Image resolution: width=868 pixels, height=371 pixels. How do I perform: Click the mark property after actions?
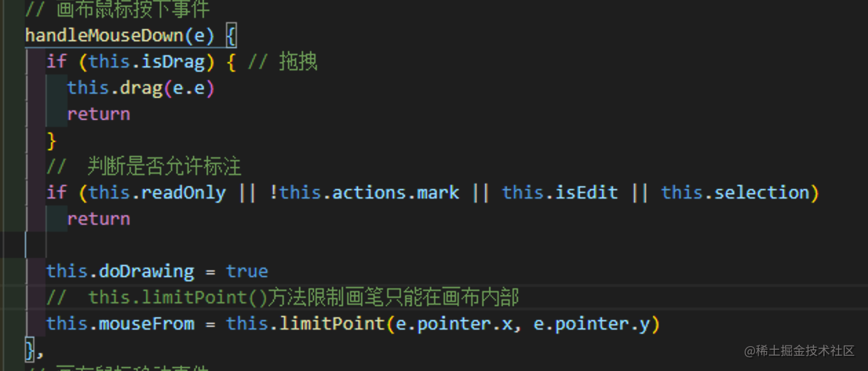(438, 192)
